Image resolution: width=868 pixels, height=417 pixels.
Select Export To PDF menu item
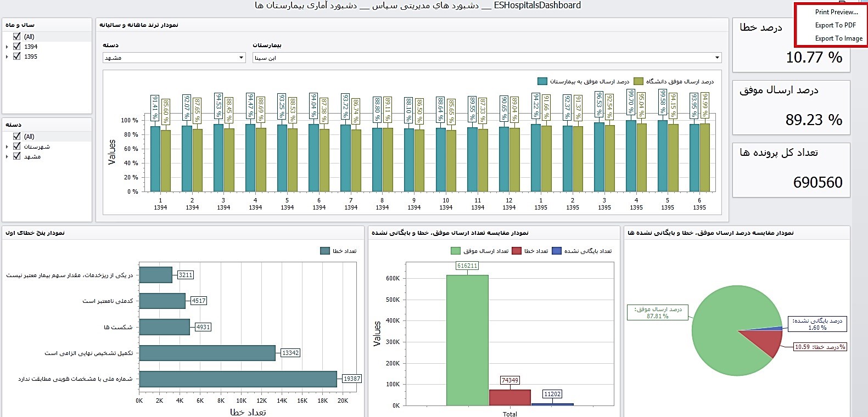(835, 25)
